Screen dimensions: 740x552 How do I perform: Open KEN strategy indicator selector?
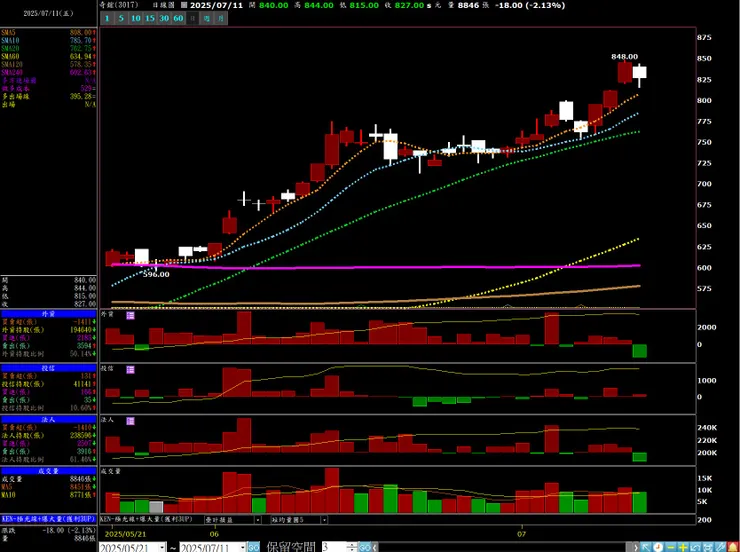(146, 519)
